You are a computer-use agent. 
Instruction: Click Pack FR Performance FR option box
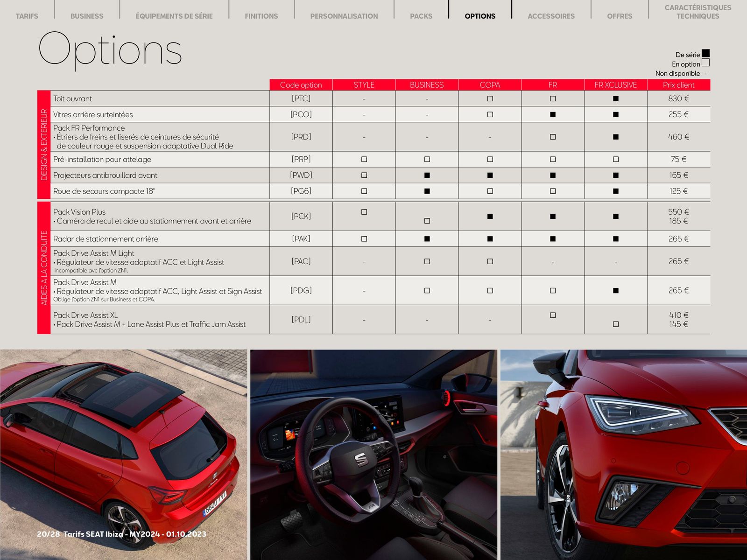point(553,137)
